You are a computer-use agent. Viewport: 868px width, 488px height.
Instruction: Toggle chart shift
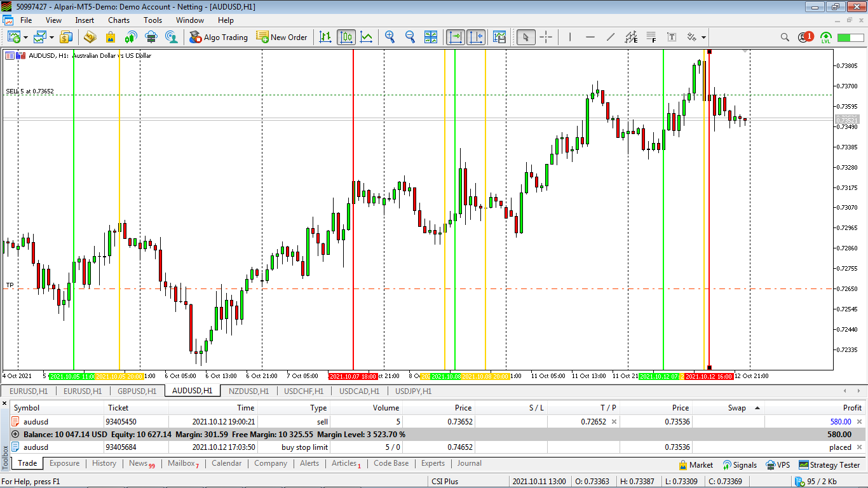tap(476, 37)
